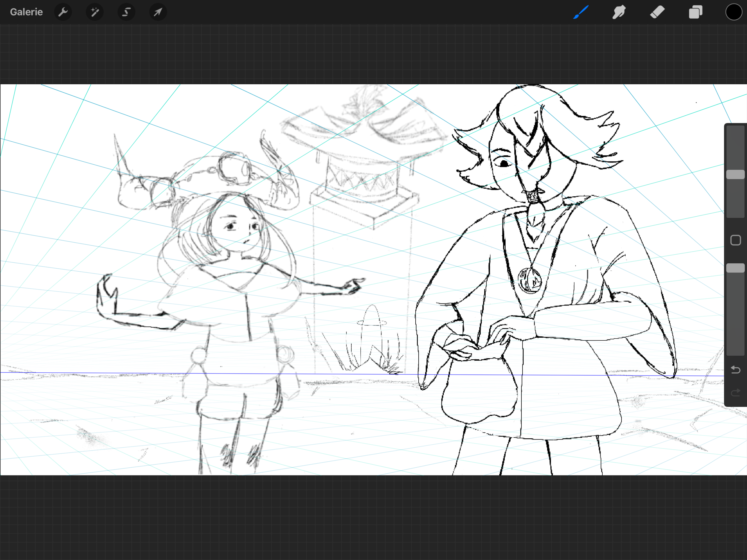
Task: Open the Layers panel
Action: tap(695, 12)
